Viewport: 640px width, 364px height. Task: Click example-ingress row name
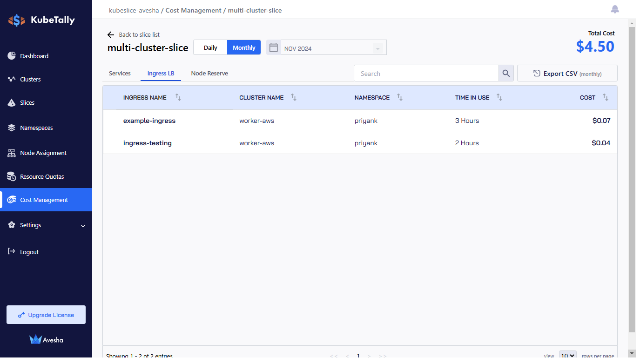coord(149,121)
